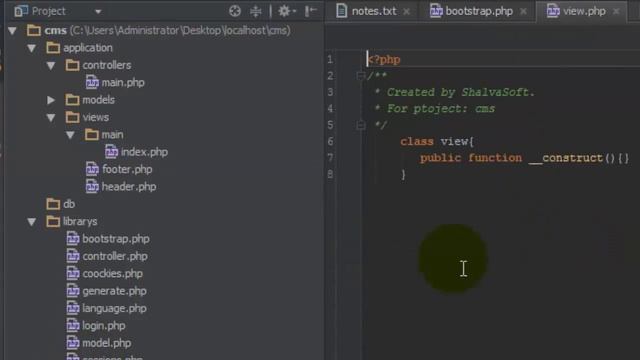Click the controllers folder icon

pyautogui.click(x=72, y=65)
